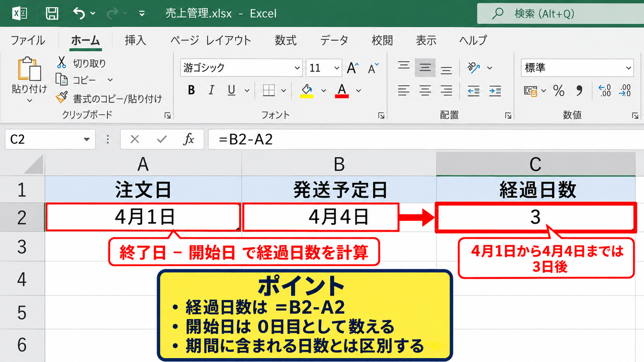
Task: Click the Save icon in title bar
Action: pos(52,13)
